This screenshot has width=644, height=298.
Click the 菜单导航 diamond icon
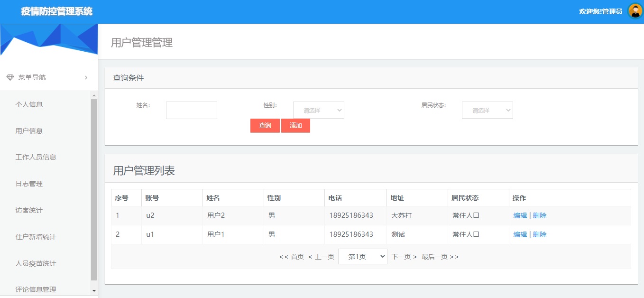pos(9,77)
